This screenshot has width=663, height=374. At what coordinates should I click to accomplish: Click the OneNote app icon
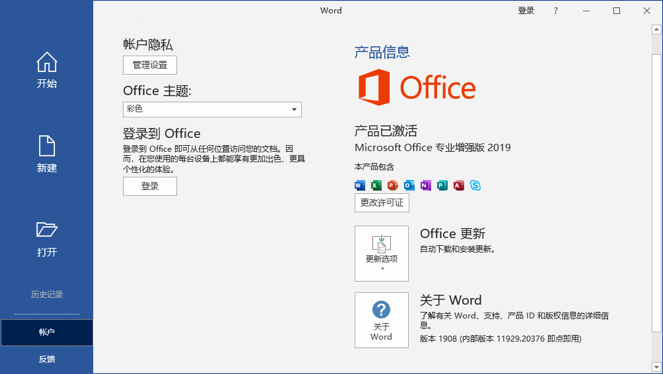click(425, 185)
